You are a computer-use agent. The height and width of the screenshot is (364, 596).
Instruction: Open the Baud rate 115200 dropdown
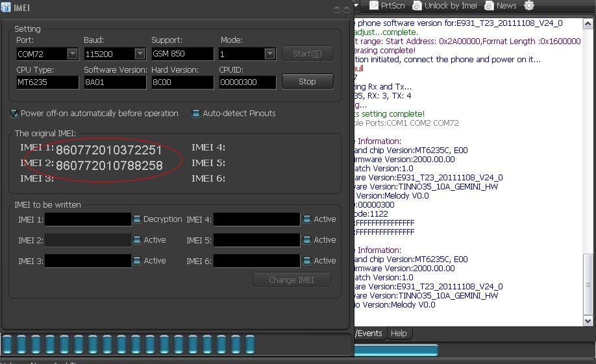140,54
